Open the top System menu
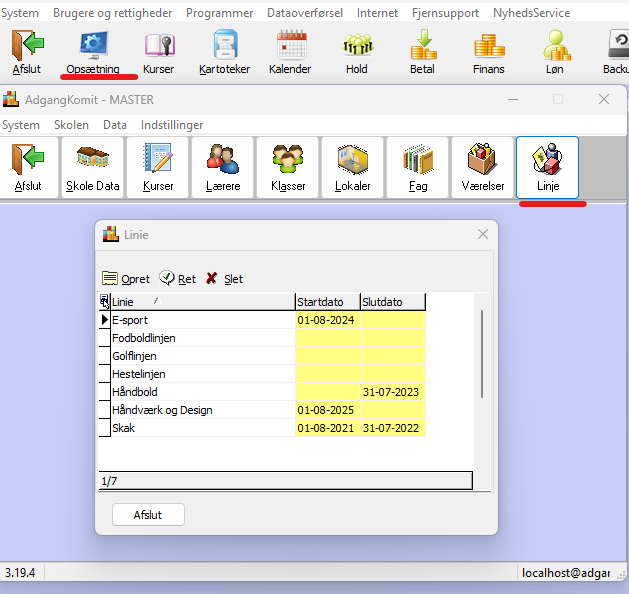Viewport: 629px width, 594px height. [x=20, y=13]
